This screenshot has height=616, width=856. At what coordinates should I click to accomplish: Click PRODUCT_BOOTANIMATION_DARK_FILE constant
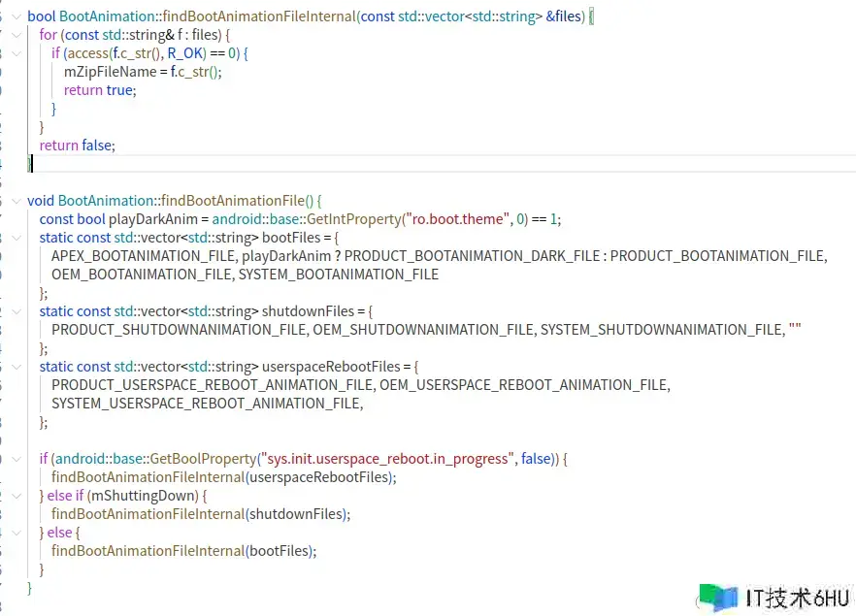tap(473, 256)
